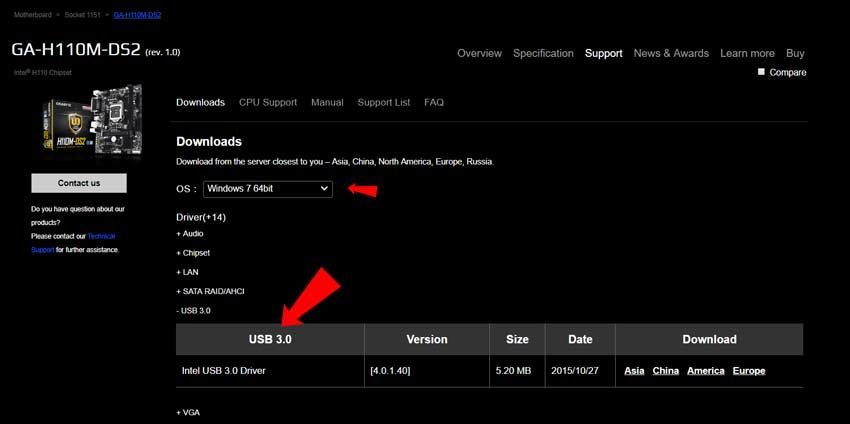850x424 pixels.
Task: Switch to the Manual sub-tab
Action: click(x=327, y=102)
